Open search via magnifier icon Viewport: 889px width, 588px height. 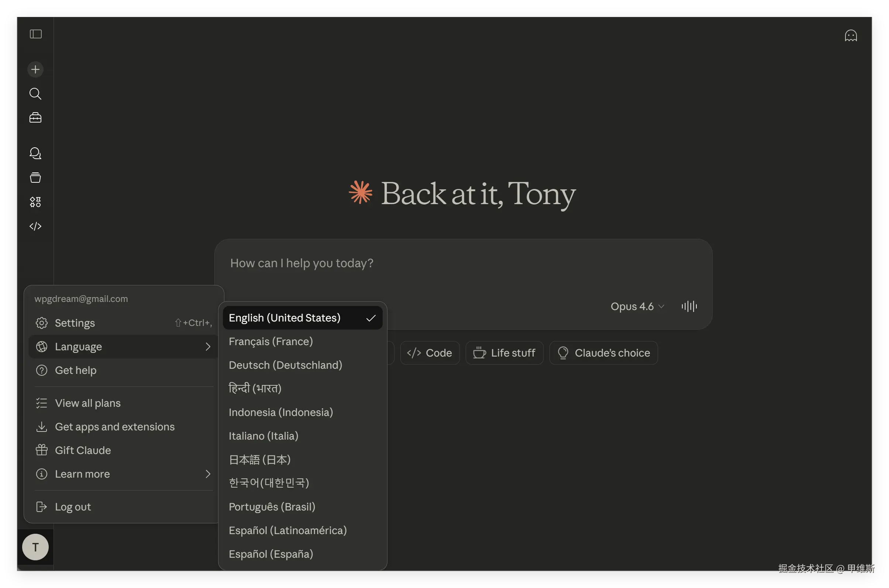36,94
